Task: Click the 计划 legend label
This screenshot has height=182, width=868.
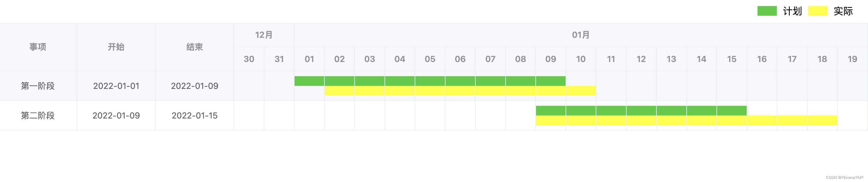Action: [x=792, y=11]
